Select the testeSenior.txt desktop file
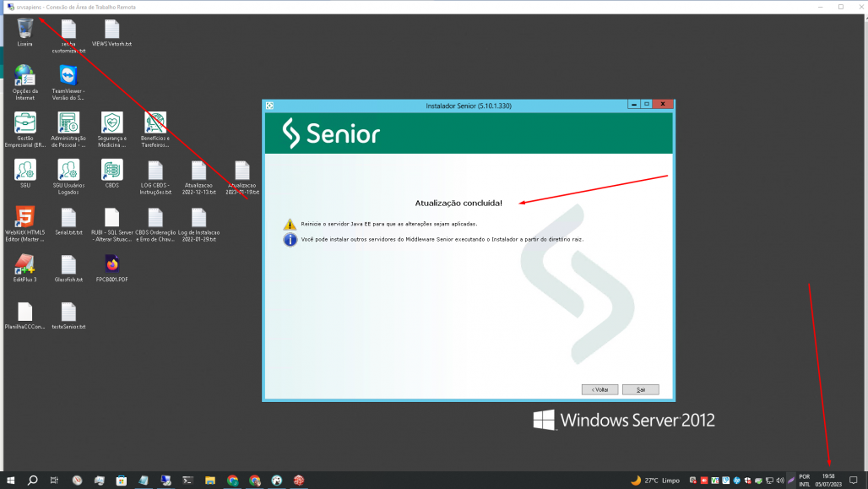Screen dimensions: 868x489 click(x=68, y=316)
